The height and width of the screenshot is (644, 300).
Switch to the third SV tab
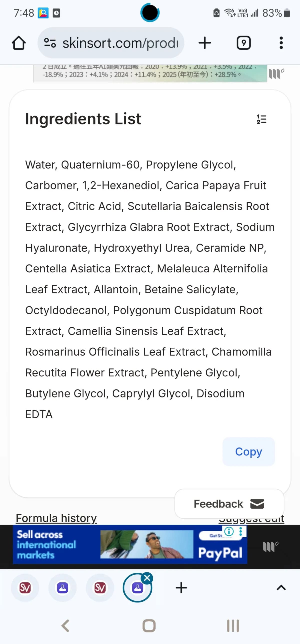click(x=100, y=588)
